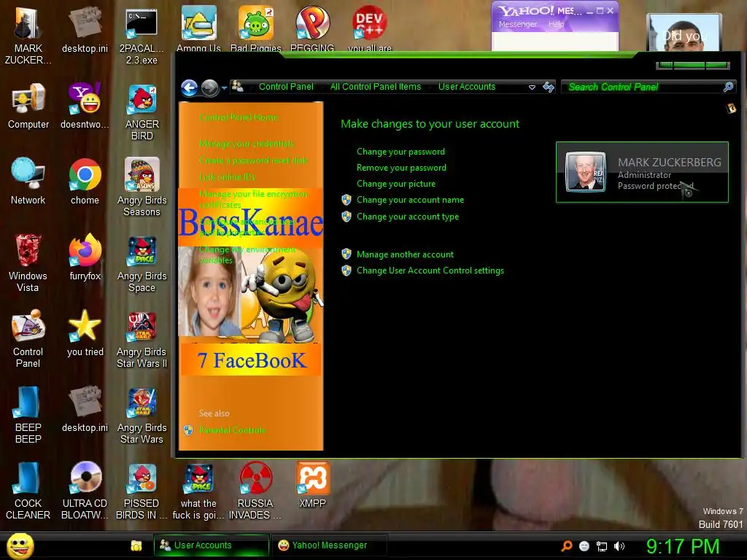Image resolution: width=747 pixels, height=560 pixels.
Task: Click the help icon below the search box
Action: pyautogui.click(x=731, y=109)
